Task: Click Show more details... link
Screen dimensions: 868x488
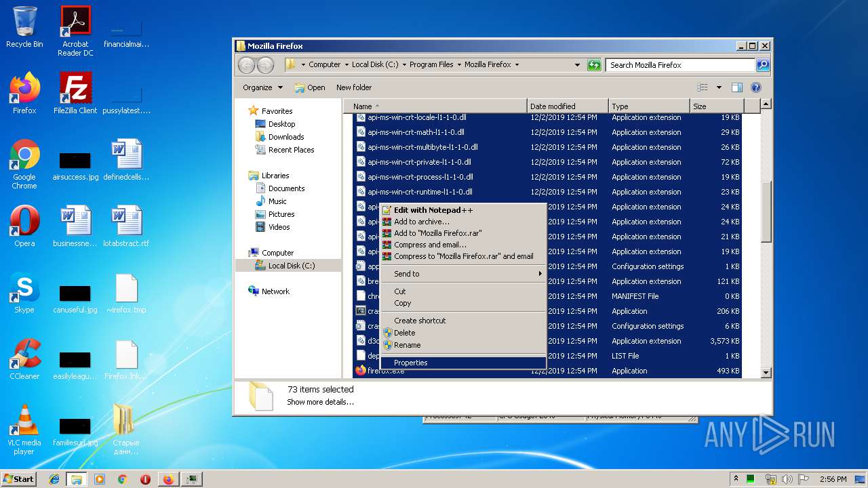Action: (x=320, y=402)
